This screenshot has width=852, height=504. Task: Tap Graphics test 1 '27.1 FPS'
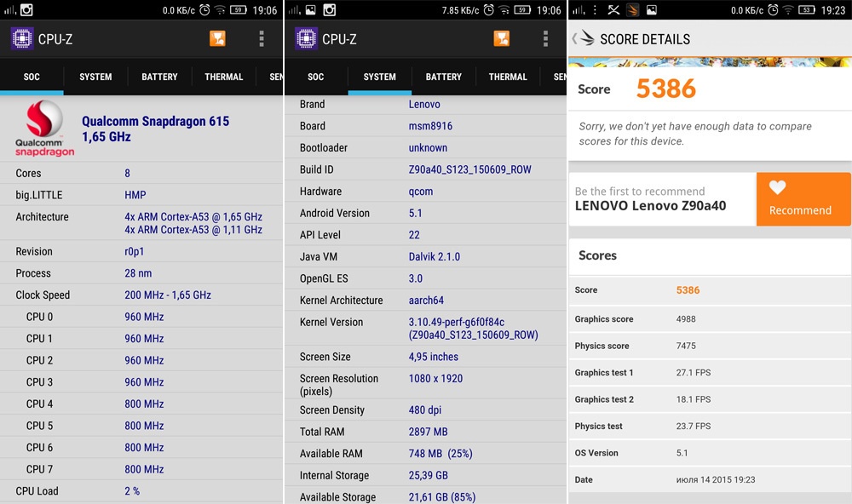[x=694, y=373]
